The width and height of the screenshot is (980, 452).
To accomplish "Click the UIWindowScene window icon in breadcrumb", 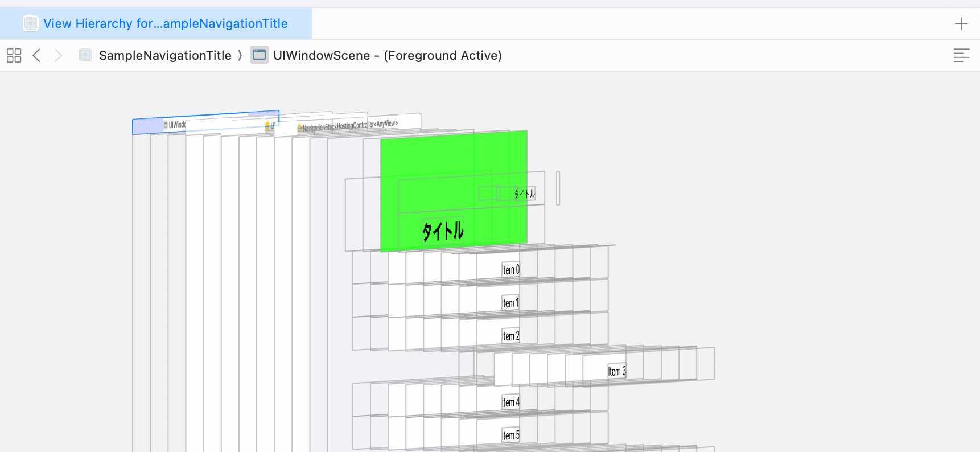I will [x=260, y=55].
